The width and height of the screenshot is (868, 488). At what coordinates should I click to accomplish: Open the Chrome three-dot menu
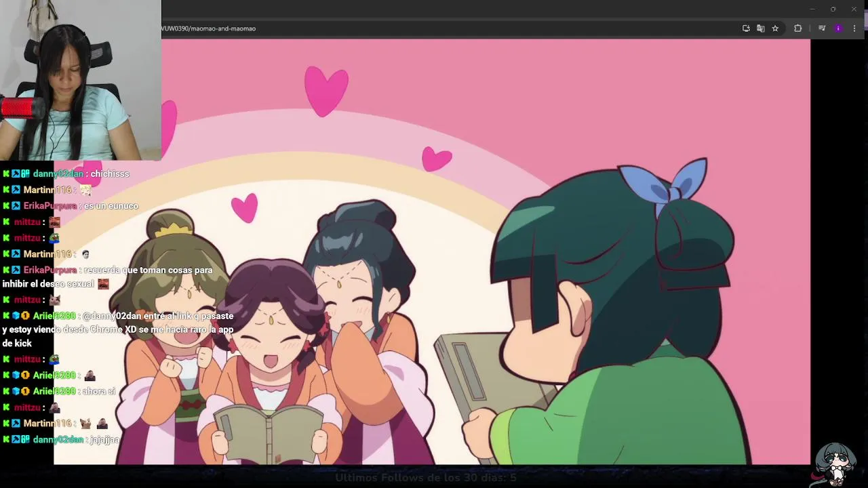[x=854, y=28]
